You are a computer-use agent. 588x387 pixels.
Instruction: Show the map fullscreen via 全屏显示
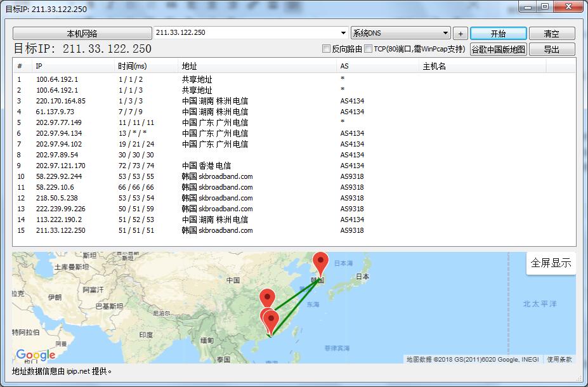(551, 263)
